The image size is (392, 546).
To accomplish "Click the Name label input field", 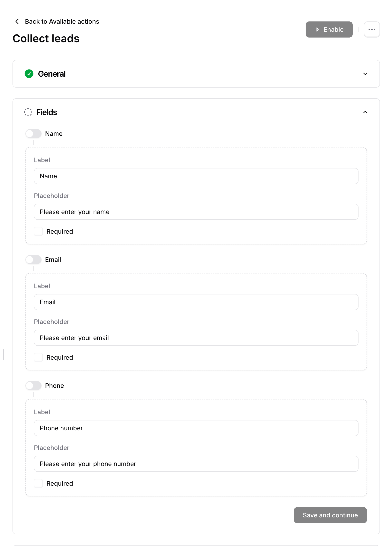I will tap(196, 176).
